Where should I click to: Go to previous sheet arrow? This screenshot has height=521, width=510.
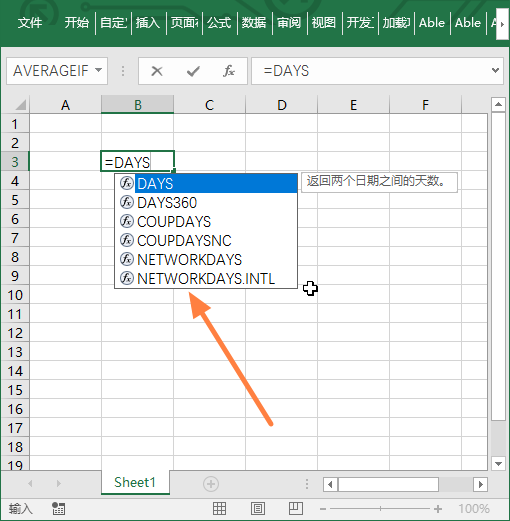(30, 483)
